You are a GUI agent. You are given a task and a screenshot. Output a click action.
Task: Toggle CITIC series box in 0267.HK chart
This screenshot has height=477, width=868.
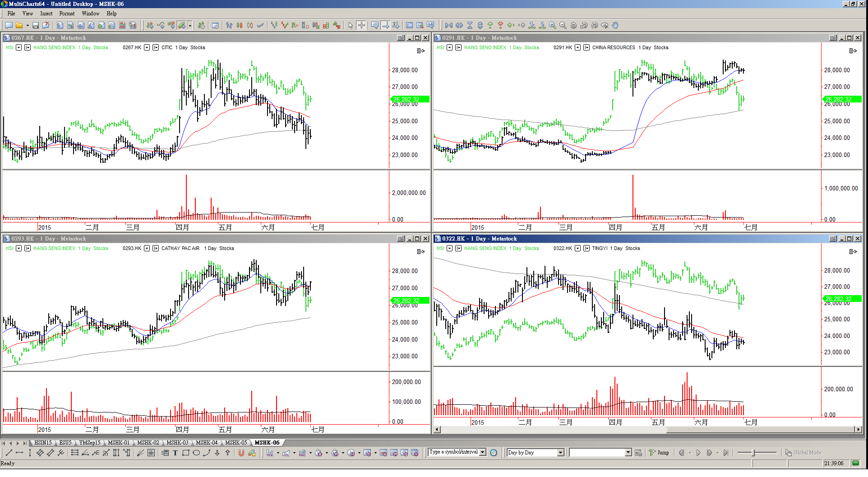tap(156, 47)
